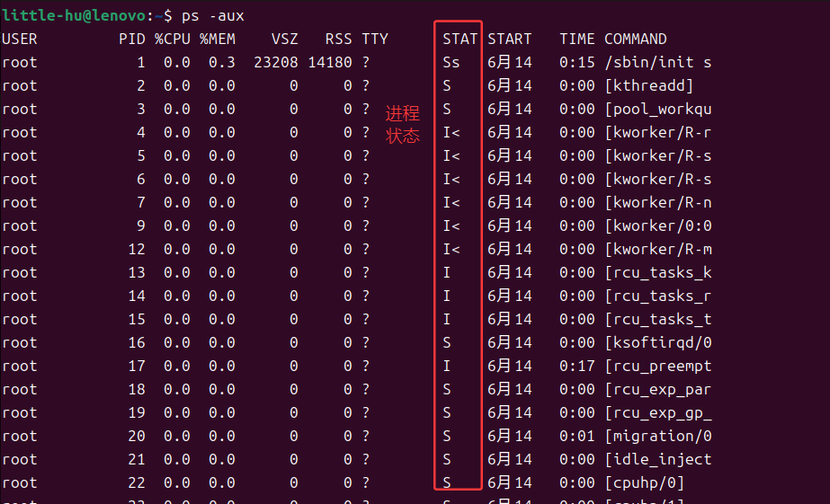
Task: Click the [cpuhp/0] command entry
Action: [644, 482]
